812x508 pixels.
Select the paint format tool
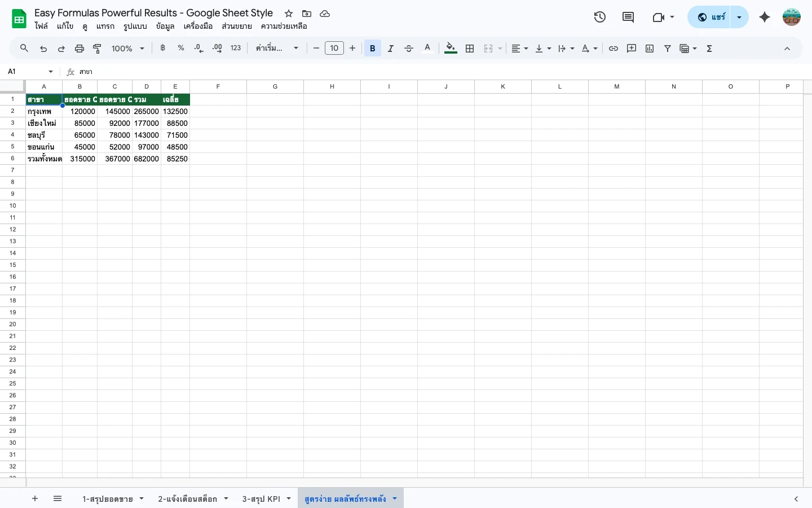point(97,48)
